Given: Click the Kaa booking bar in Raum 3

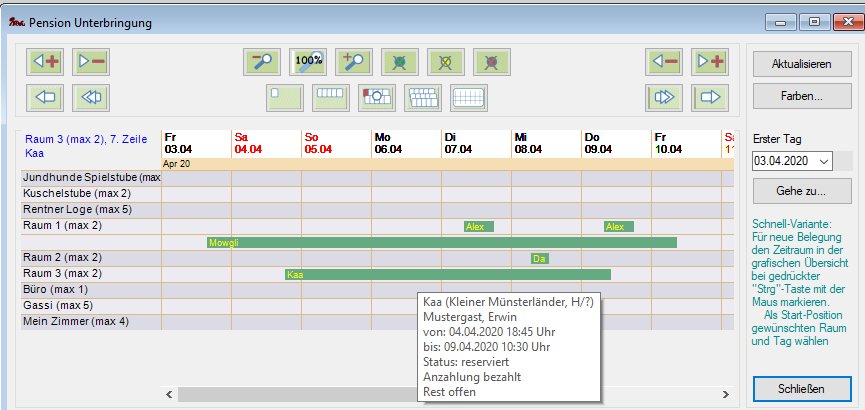Looking at the screenshot, I should tap(447, 274).
